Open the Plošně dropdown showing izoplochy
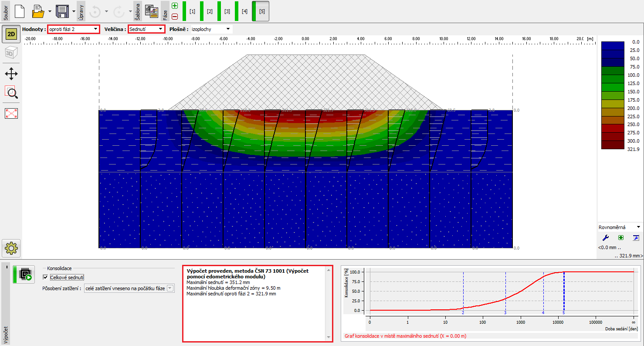This screenshot has width=644, height=346. click(x=211, y=29)
